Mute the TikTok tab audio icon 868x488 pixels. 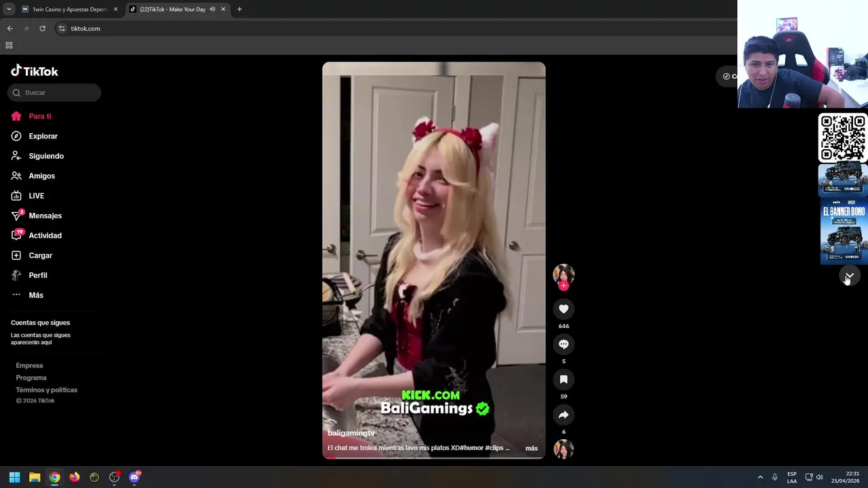pyautogui.click(x=212, y=9)
